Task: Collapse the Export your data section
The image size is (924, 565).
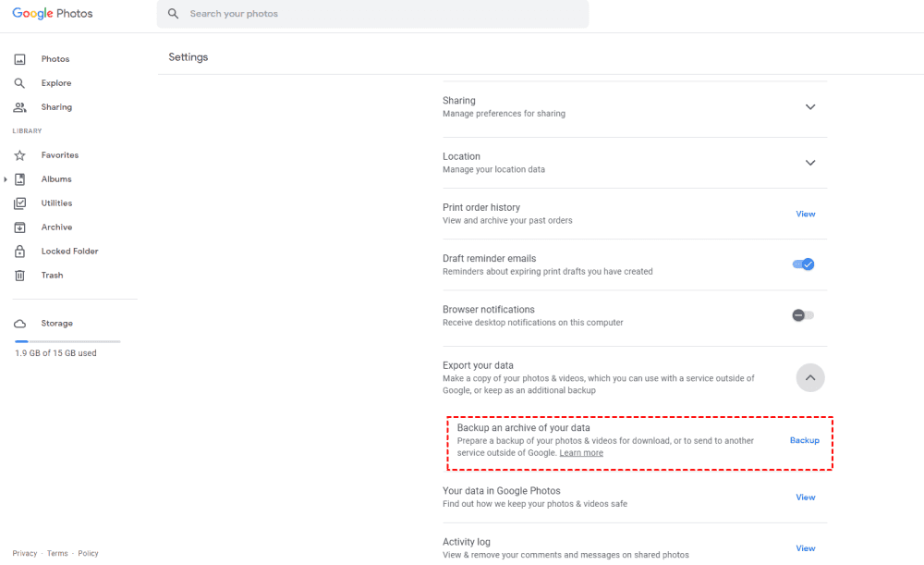Action: click(810, 377)
